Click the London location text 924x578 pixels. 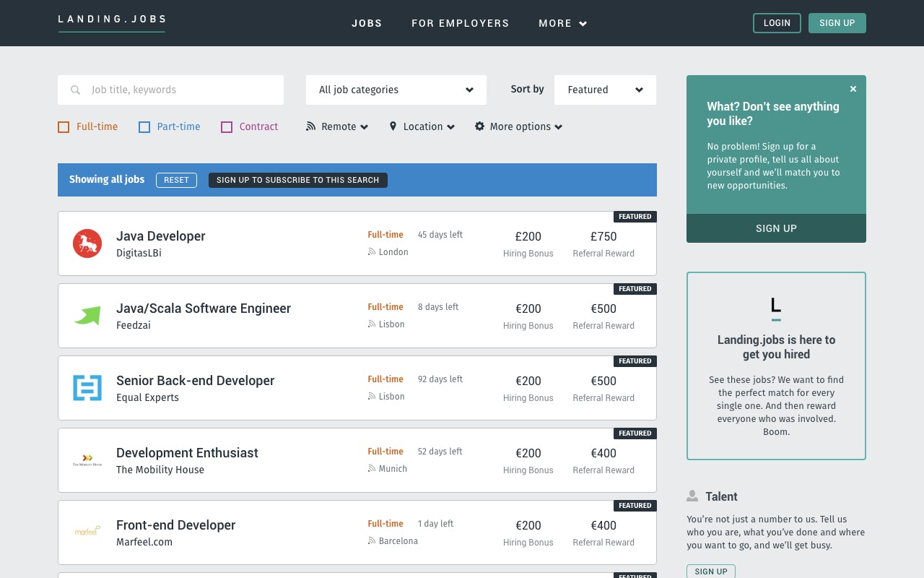pos(393,252)
